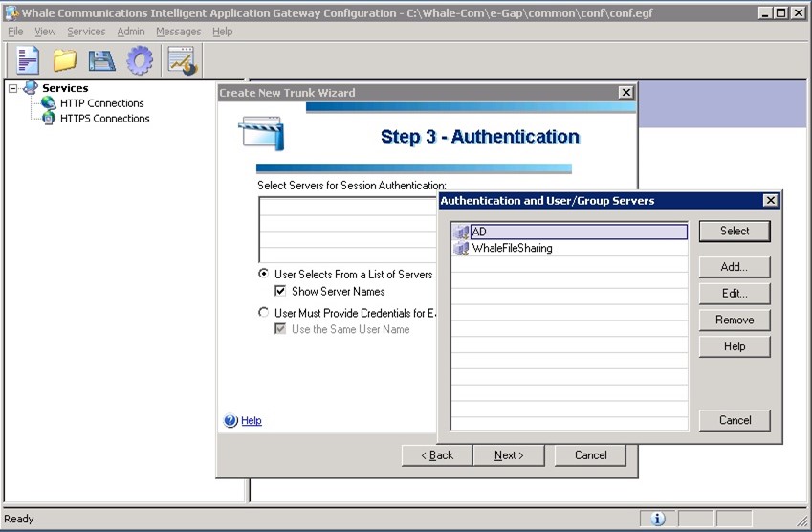Open the Admin menu

[x=130, y=32]
